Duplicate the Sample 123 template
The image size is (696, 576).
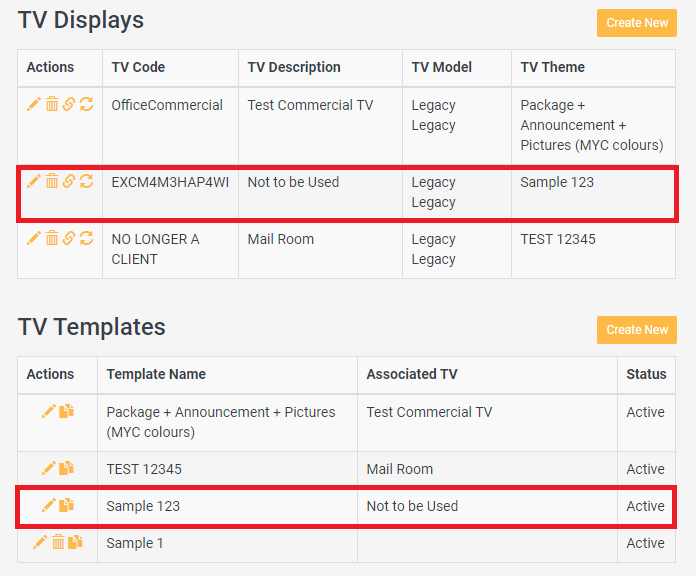click(66, 505)
